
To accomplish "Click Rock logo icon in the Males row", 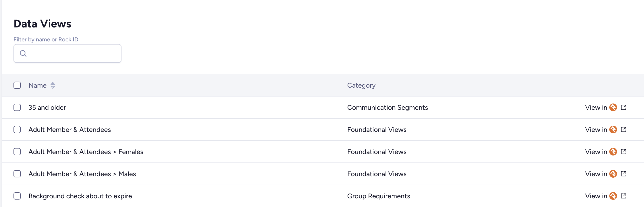I will coord(613,174).
